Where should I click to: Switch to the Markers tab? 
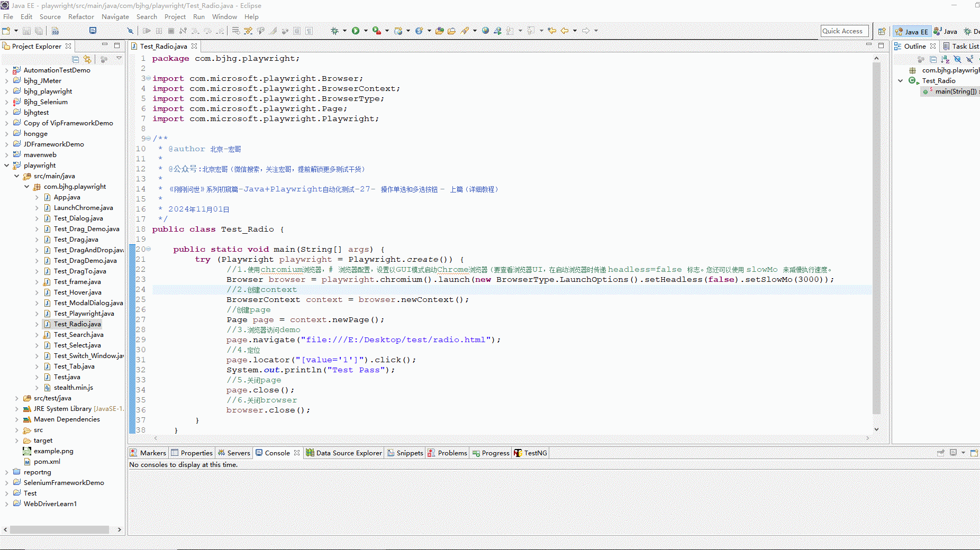pos(148,453)
